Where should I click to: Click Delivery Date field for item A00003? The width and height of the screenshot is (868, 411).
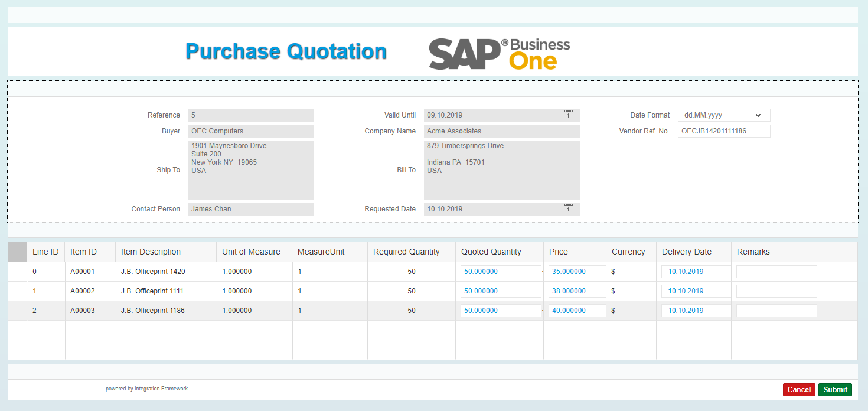tap(695, 311)
